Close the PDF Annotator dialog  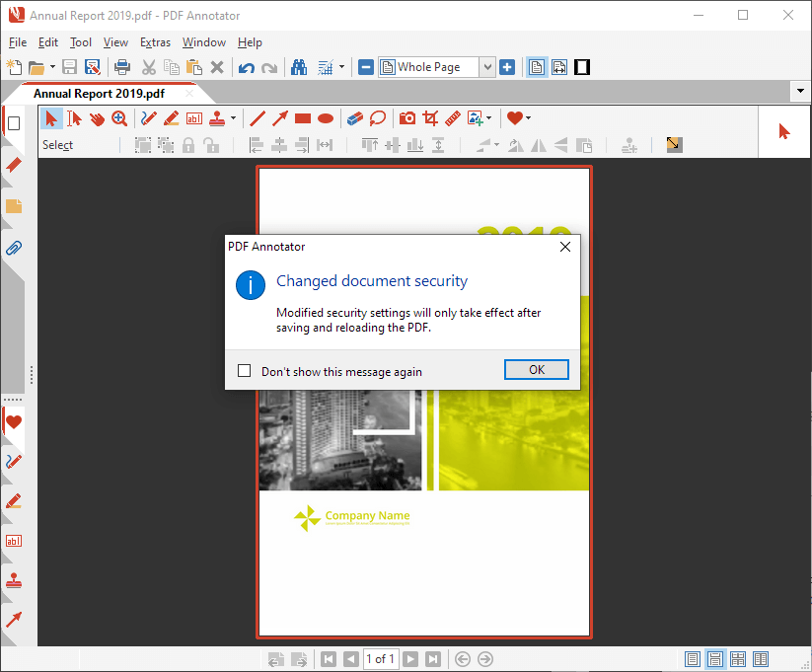coord(565,247)
